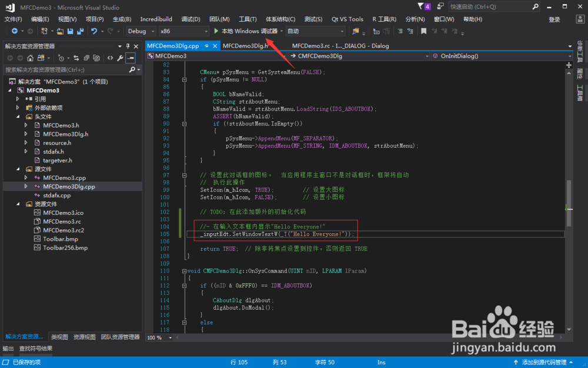Screen dimensions: 588x368
Task: Open the 查找符号结果 panel tab
Action: (36, 349)
